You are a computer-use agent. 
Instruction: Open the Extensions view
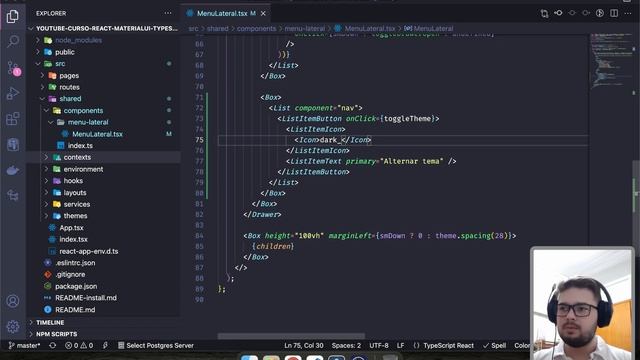point(13,119)
